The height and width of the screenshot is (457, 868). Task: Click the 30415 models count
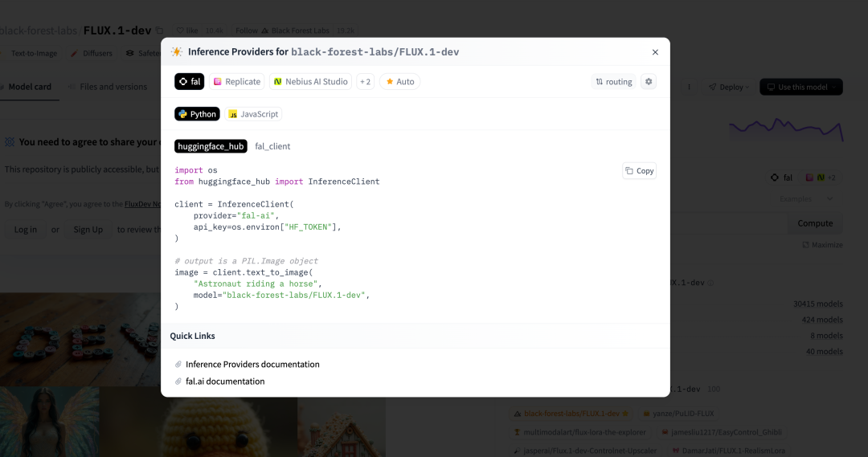[x=817, y=304]
